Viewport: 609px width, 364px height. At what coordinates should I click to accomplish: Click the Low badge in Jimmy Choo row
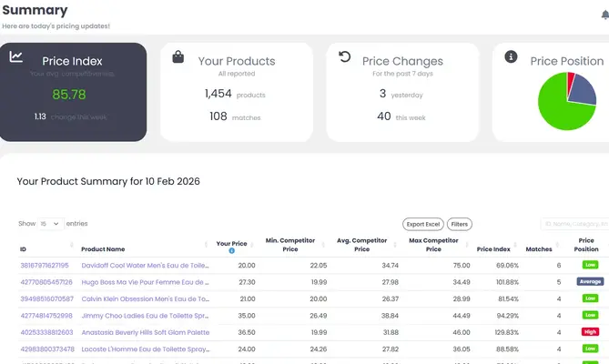(590, 315)
